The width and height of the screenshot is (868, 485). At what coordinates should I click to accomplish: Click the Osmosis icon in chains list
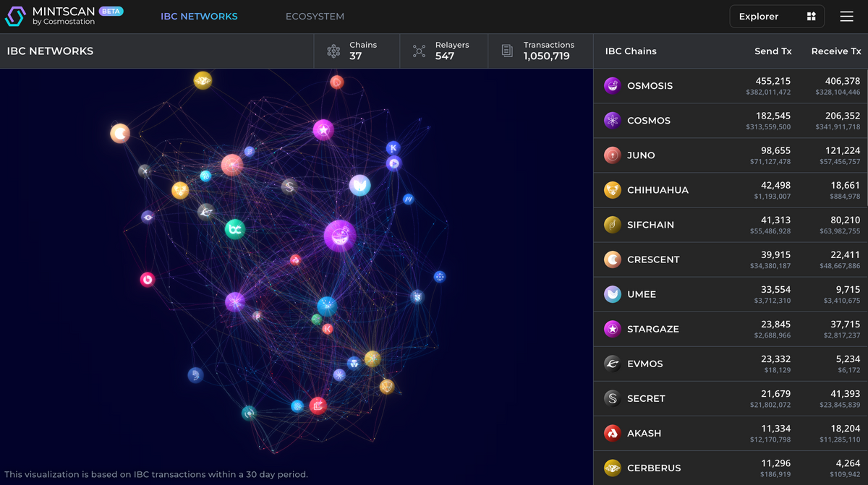(x=613, y=86)
